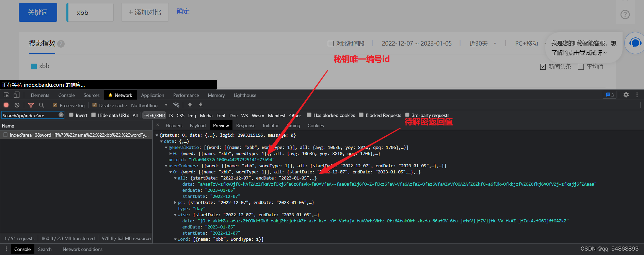Open the network search magnifier icon
Viewport: 644px width, 255px height.
42,105
